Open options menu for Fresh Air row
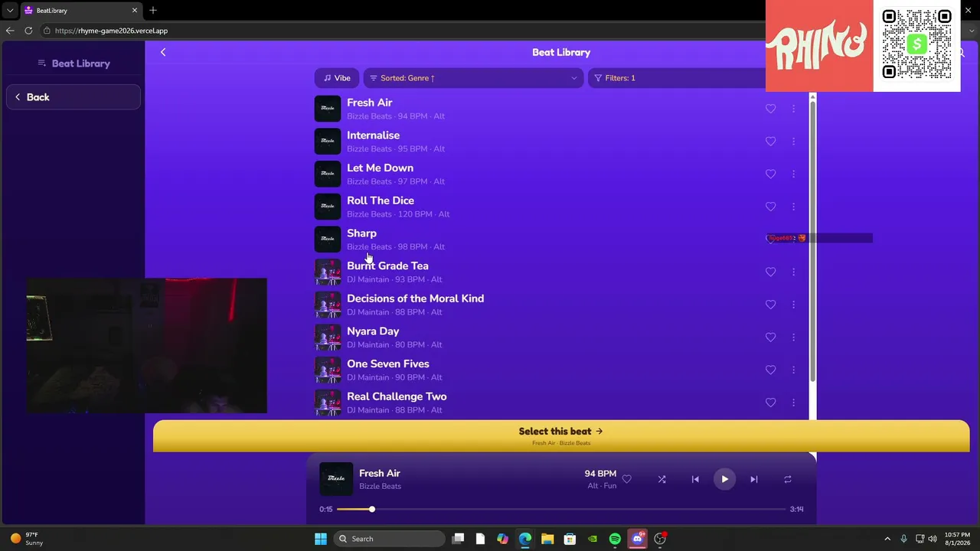This screenshot has width=980, height=551. coord(793,109)
